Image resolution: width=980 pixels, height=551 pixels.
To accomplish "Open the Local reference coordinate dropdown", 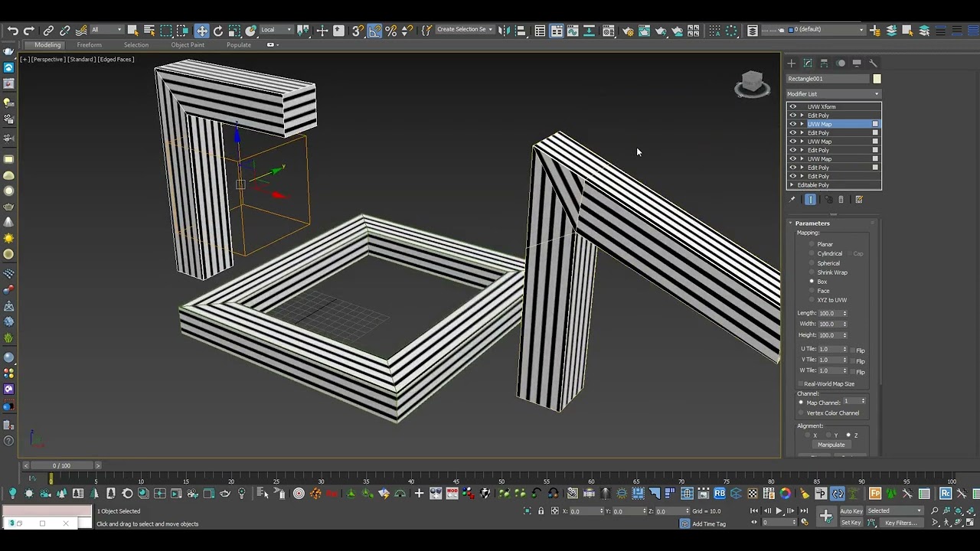I will tap(276, 30).
